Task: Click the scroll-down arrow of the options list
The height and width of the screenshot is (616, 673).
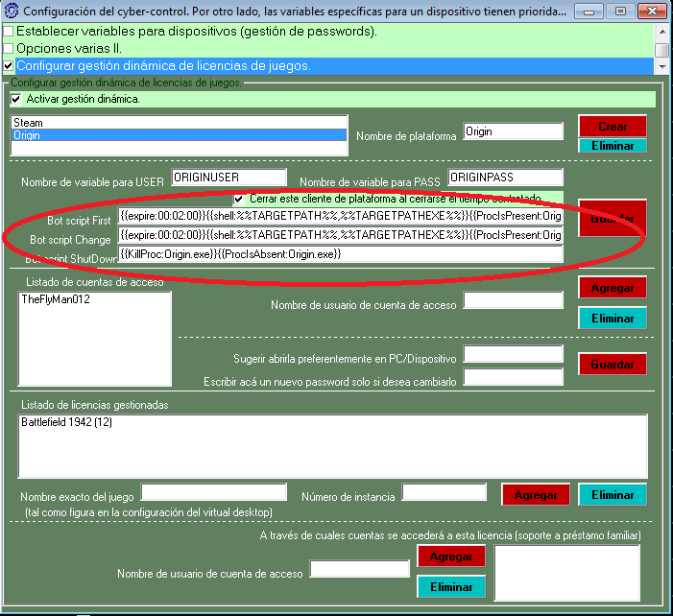Action: [x=661, y=66]
